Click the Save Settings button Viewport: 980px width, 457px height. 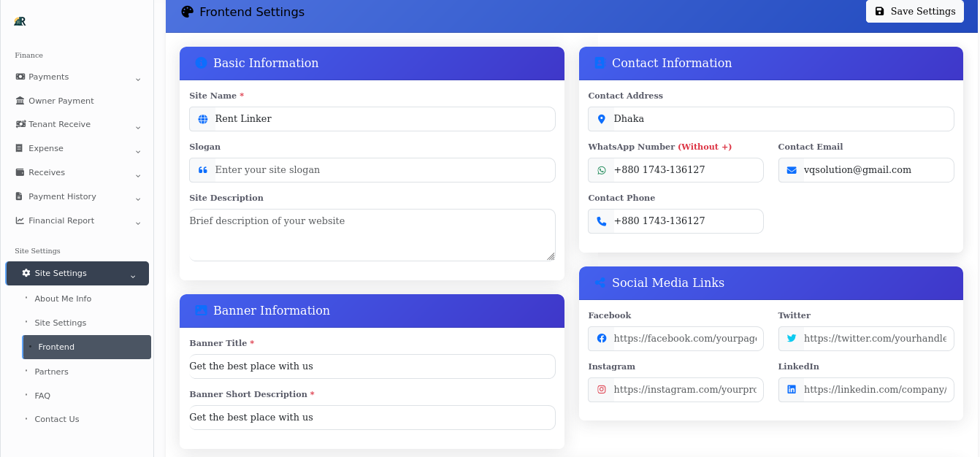(914, 11)
